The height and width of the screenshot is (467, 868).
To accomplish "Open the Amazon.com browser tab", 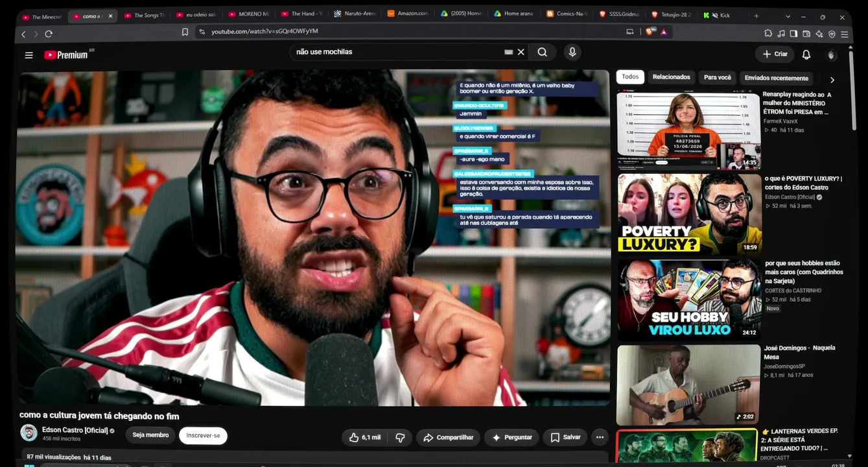I will point(407,14).
